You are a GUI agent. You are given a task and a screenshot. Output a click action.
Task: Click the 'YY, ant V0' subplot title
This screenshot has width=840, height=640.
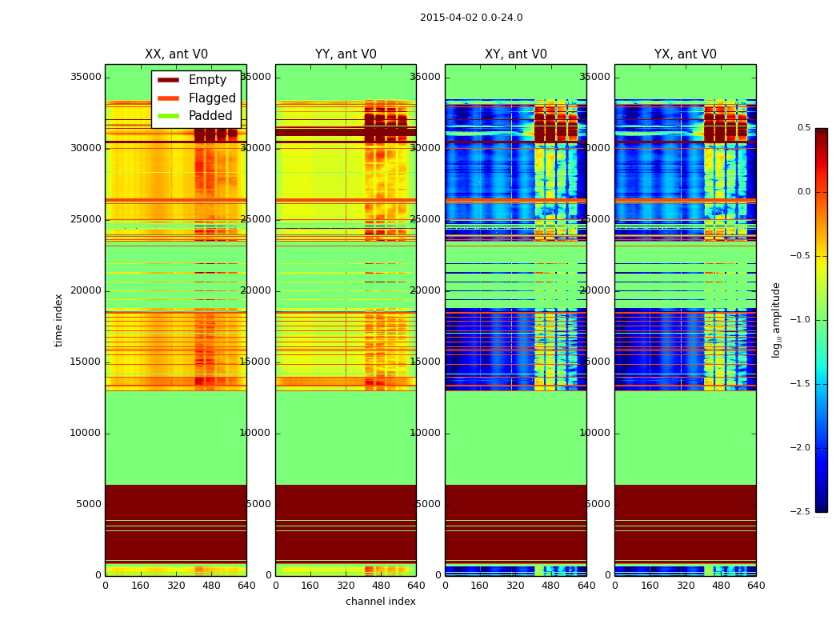click(346, 54)
